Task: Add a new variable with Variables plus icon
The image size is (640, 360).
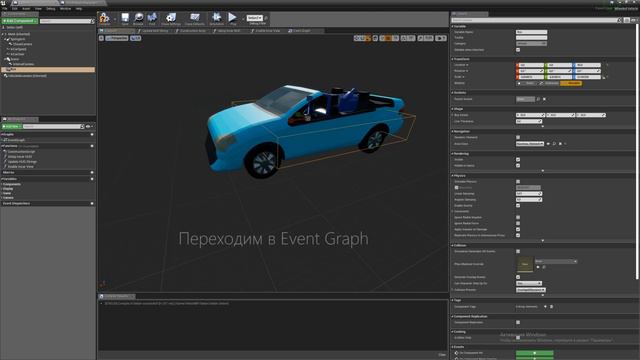Action: (92, 179)
